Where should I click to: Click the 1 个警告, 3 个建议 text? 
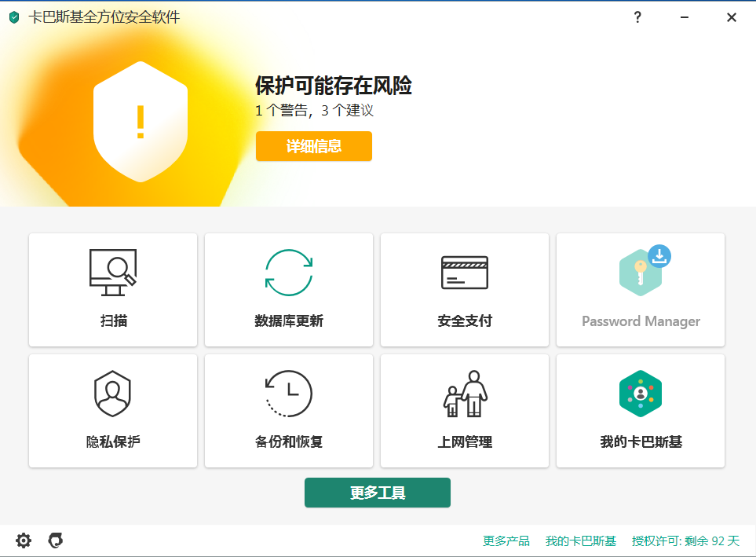tap(314, 111)
